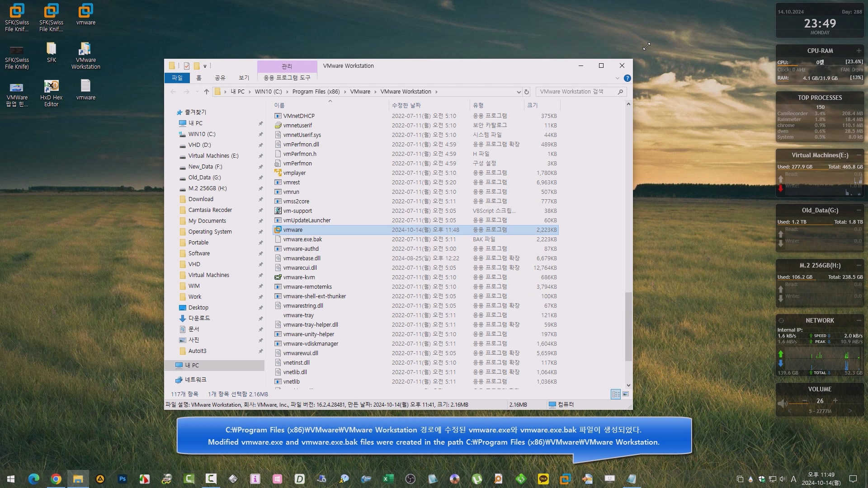Image resolution: width=868 pixels, height=488 pixels.
Task: Open Photoshop from the taskbar
Action: (x=122, y=479)
